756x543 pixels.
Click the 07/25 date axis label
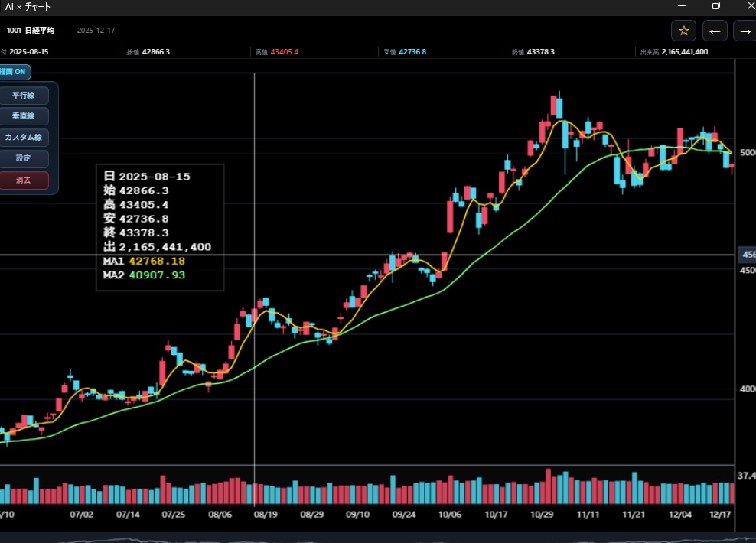point(174,515)
